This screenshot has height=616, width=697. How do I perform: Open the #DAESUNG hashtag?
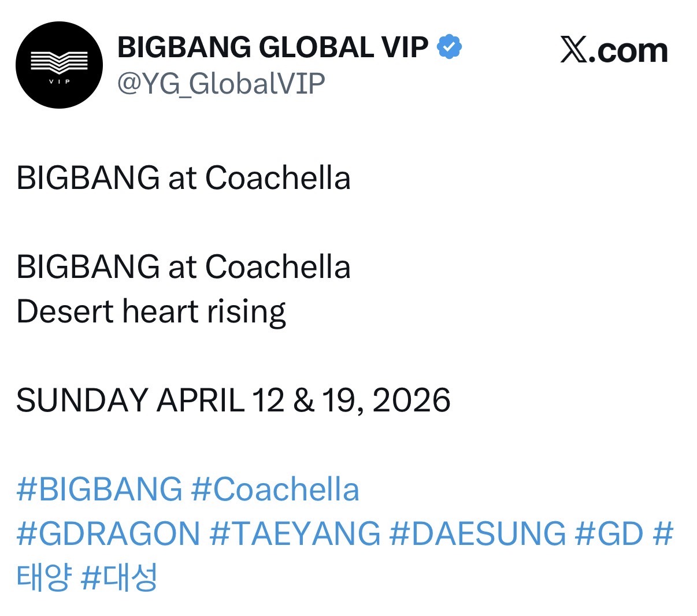tap(477, 533)
